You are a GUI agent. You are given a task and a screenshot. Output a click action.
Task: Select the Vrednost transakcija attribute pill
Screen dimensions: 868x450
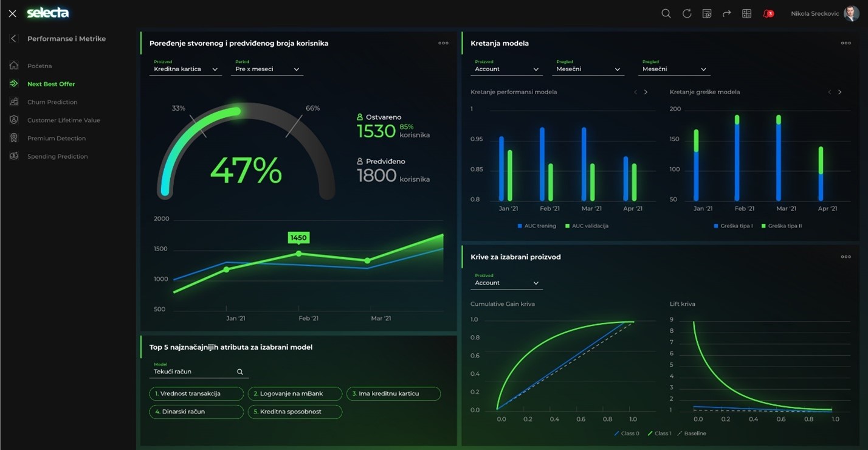click(x=196, y=393)
